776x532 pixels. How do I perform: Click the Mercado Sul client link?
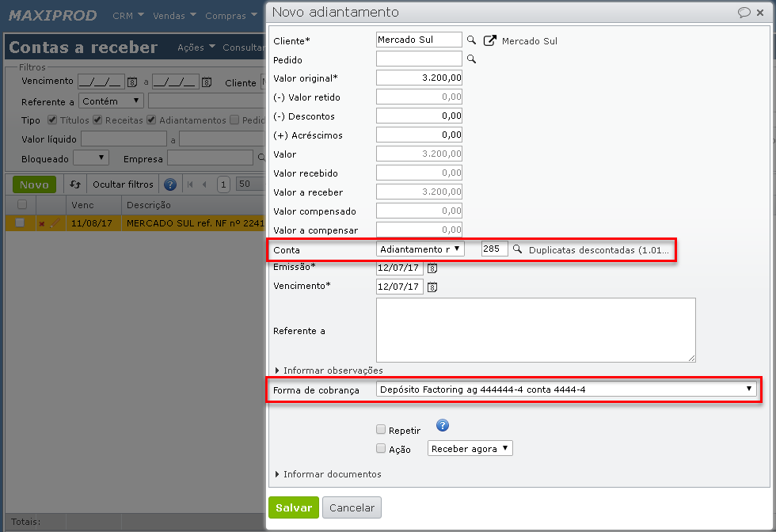530,41
